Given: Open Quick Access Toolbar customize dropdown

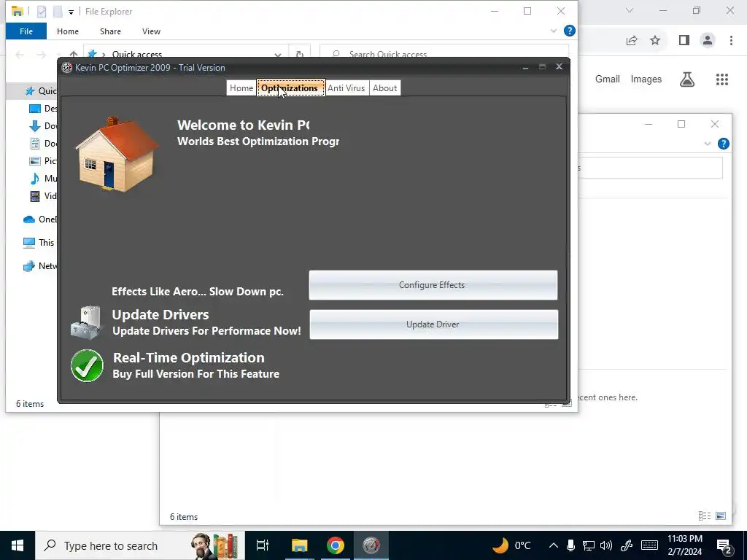Looking at the screenshot, I should click(x=71, y=12).
